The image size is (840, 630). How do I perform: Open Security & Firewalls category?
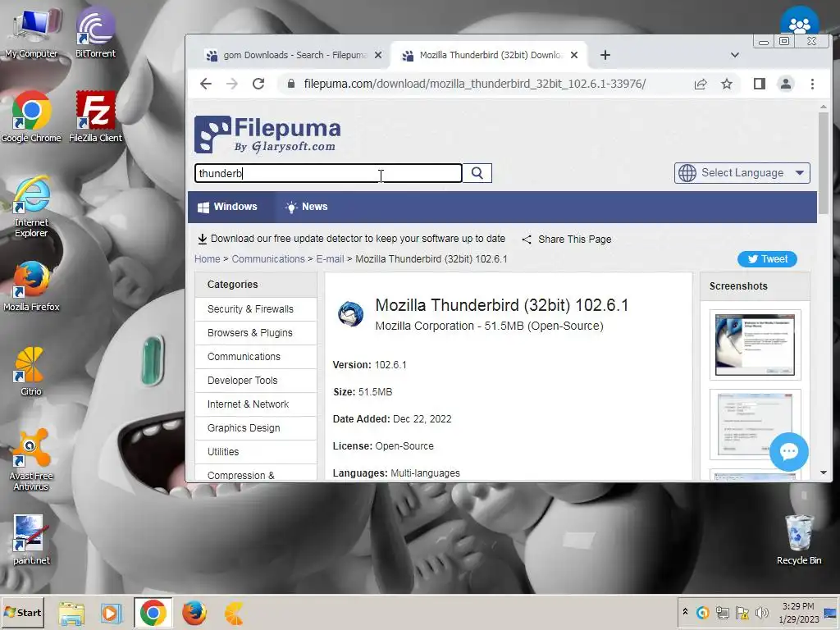[256, 309]
